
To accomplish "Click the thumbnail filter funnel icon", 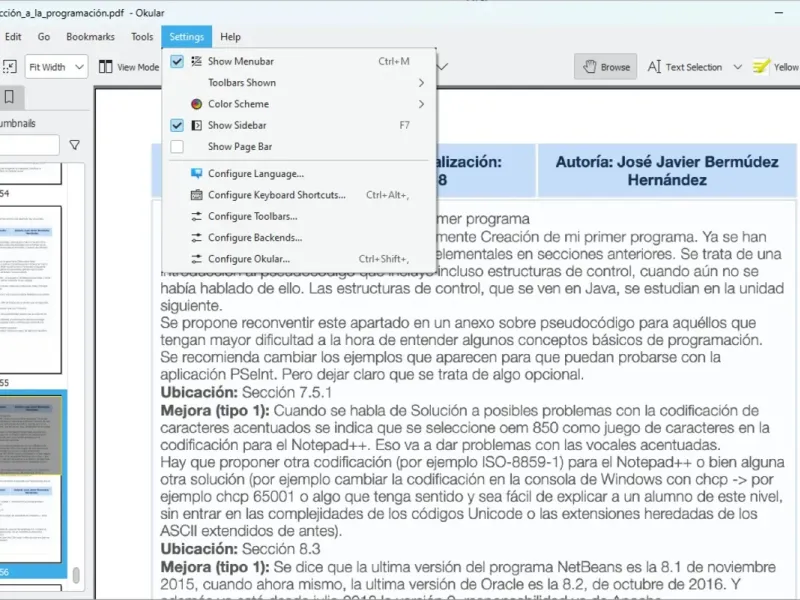I will 74,145.
